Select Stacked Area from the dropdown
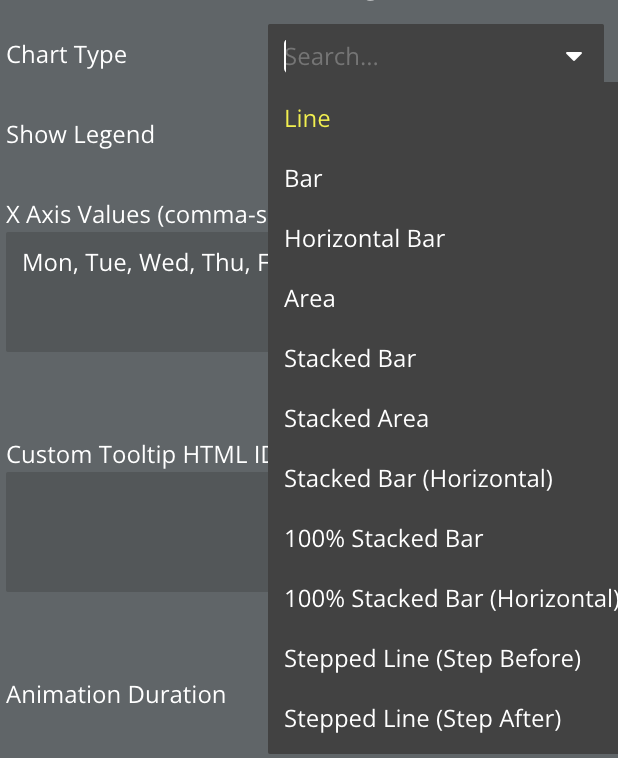The height and width of the screenshot is (758, 618). coord(356,418)
